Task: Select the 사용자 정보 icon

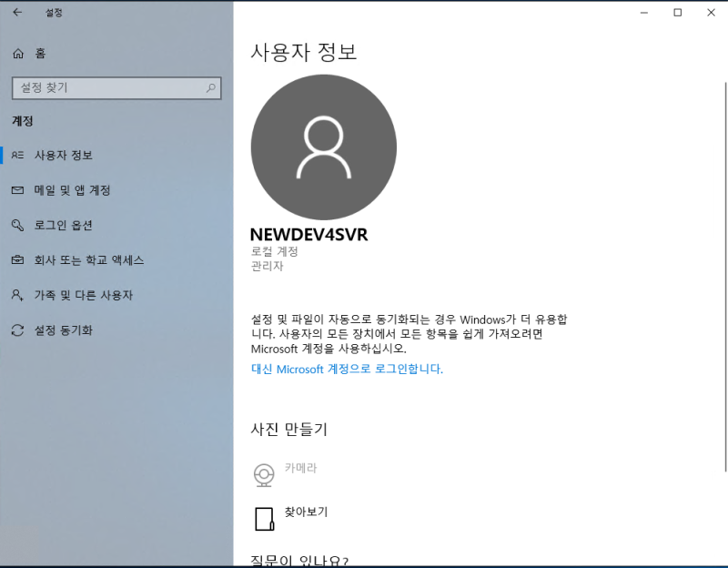Action: pyautogui.click(x=17, y=155)
